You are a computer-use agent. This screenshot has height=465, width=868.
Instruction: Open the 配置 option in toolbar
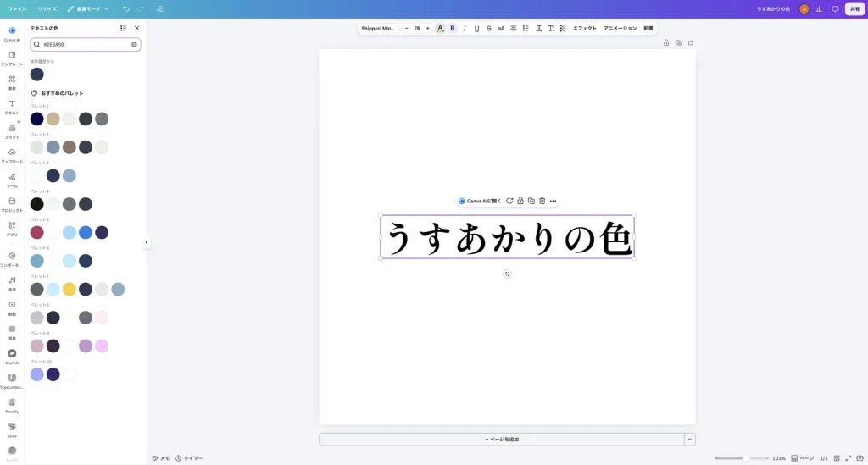[648, 28]
